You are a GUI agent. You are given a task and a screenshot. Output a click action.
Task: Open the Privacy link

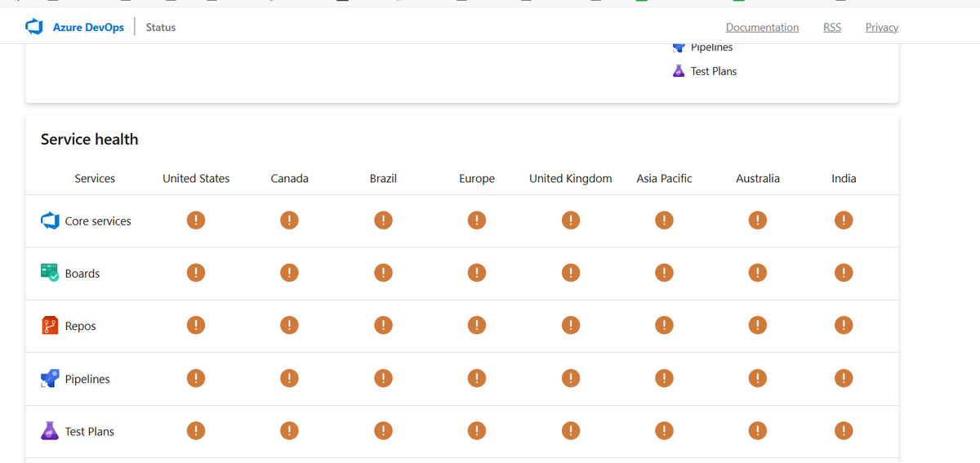[x=882, y=27]
